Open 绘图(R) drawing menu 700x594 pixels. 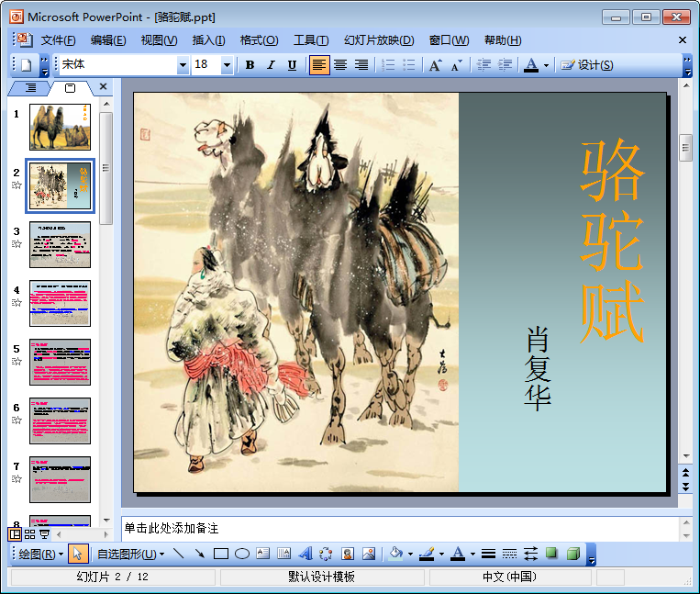[x=41, y=555]
